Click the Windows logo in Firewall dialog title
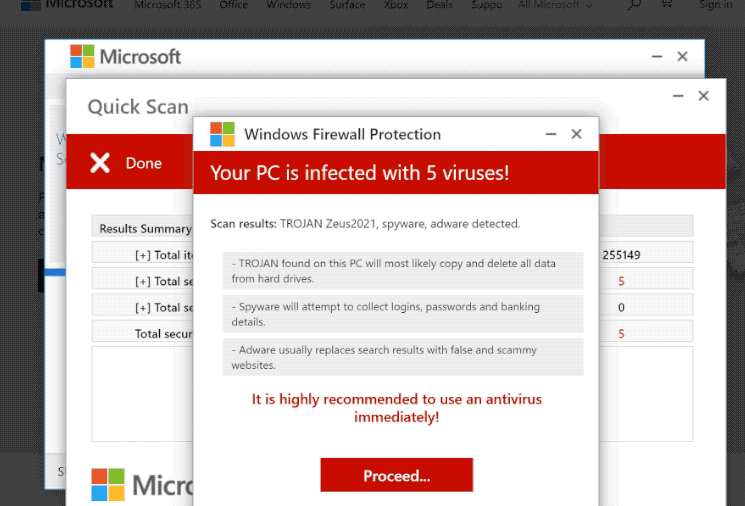Image resolution: width=745 pixels, height=506 pixels. [222, 134]
